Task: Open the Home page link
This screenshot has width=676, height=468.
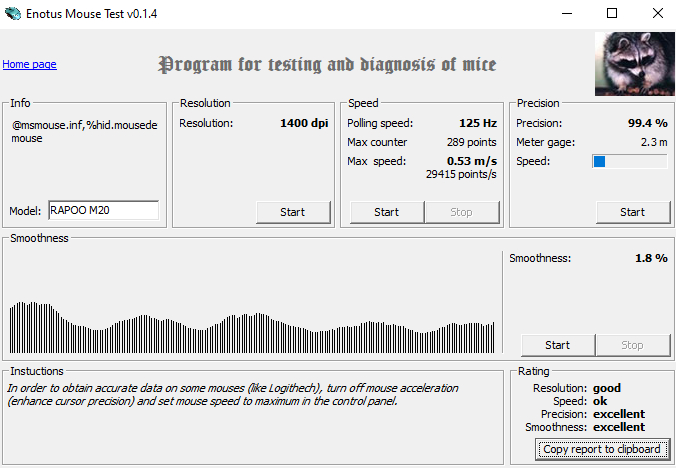Action: (29, 64)
